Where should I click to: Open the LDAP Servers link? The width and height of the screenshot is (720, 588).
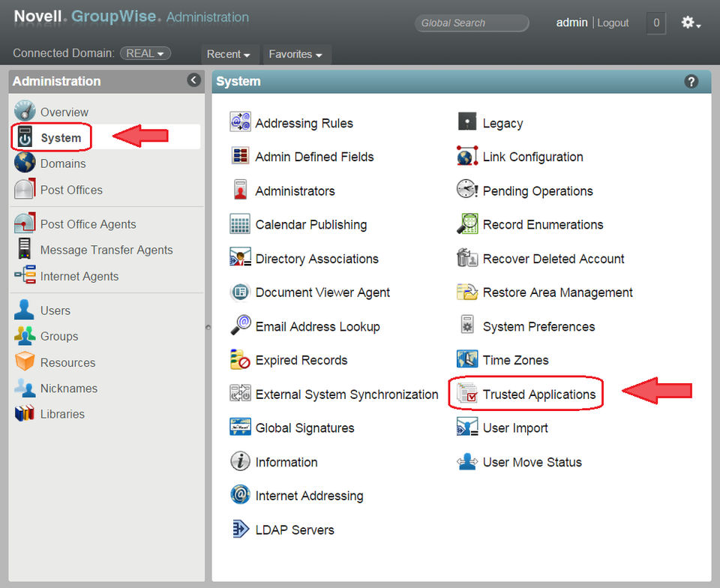coord(295,529)
